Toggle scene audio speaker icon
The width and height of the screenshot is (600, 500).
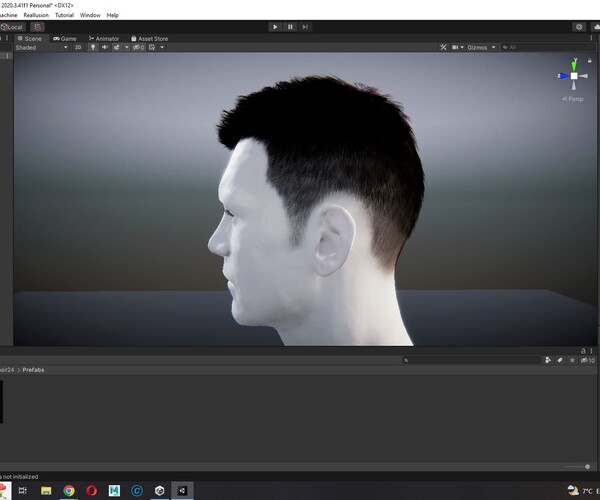pyautogui.click(x=104, y=47)
